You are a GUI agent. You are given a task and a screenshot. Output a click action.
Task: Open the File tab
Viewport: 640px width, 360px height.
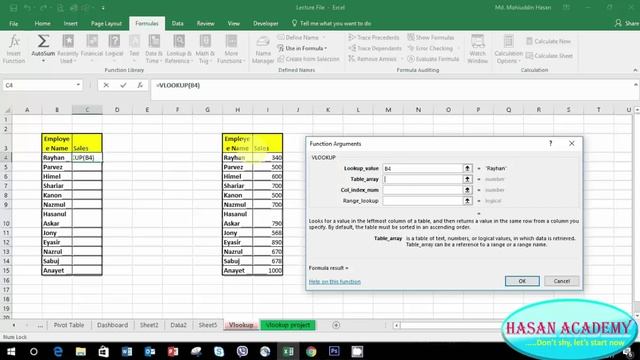[x=13, y=24]
